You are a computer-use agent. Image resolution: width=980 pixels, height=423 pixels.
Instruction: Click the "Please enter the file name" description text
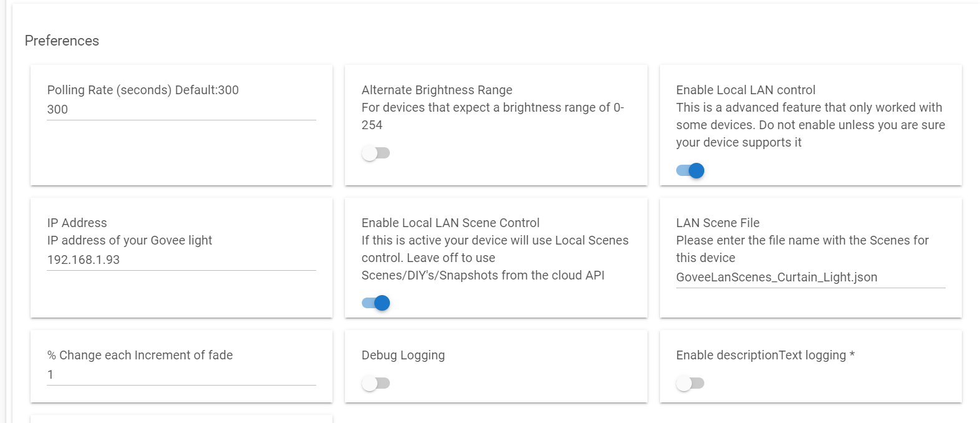[x=802, y=240]
